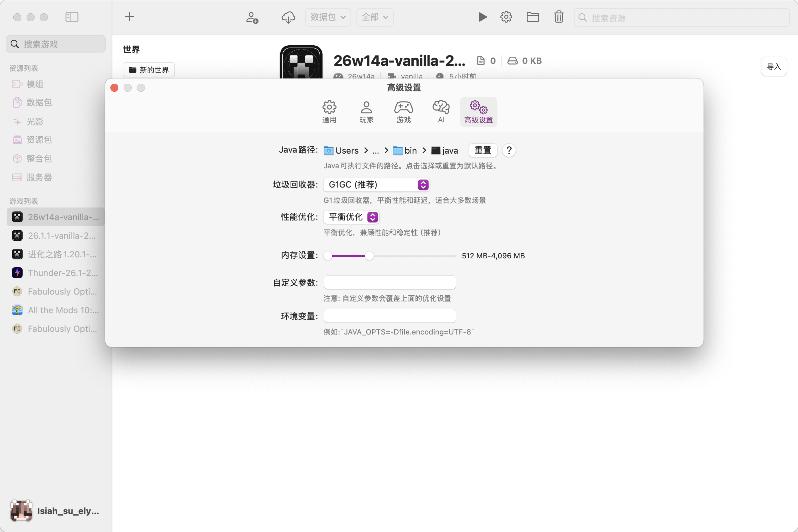The width and height of the screenshot is (798, 532).
Task: Click the 导入 button
Action: [x=774, y=66]
